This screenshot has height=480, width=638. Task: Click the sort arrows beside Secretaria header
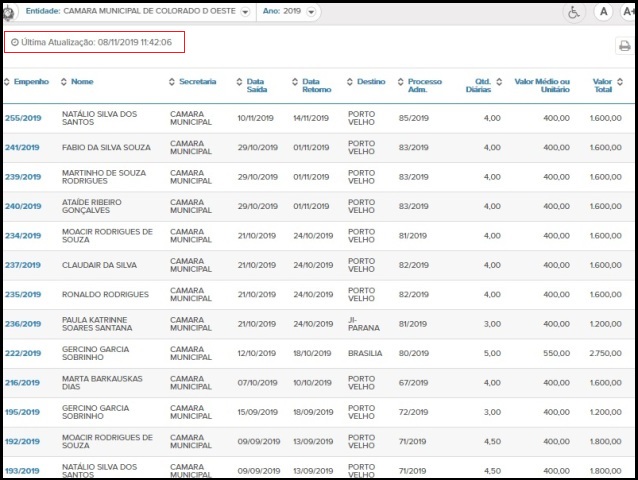pyautogui.click(x=171, y=82)
